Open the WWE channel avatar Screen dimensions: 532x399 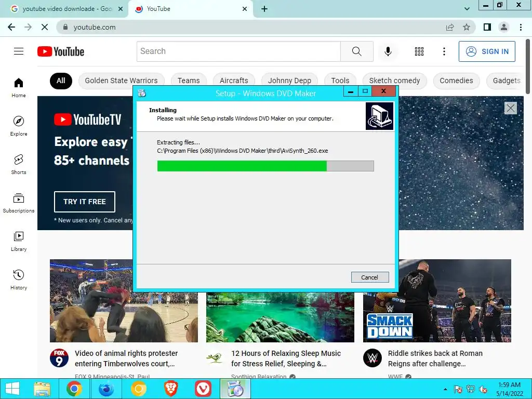[372, 358]
